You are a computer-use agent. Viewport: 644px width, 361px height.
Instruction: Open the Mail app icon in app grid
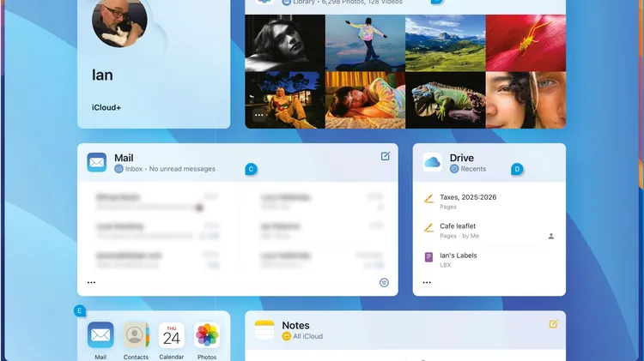coord(100,334)
